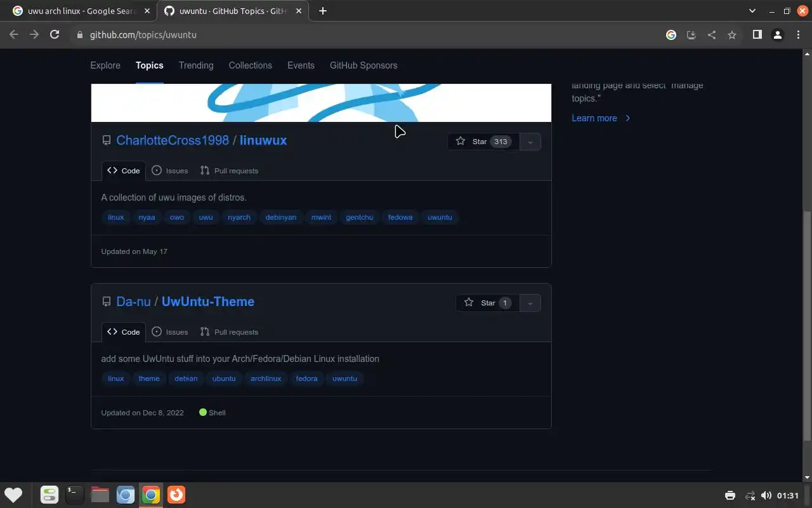Viewport: 812px width, 508px height.
Task: Open Issues tab of linuwux repo
Action: (170, 171)
